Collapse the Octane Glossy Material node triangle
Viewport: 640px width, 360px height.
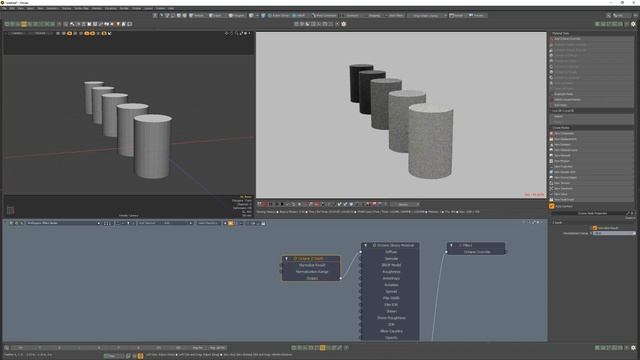366,245
